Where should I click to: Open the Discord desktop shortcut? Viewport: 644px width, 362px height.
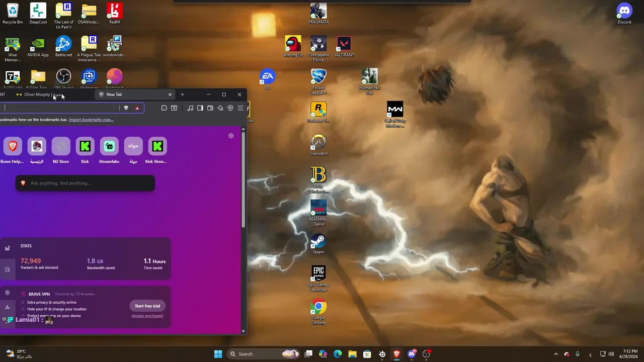pos(624,14)
